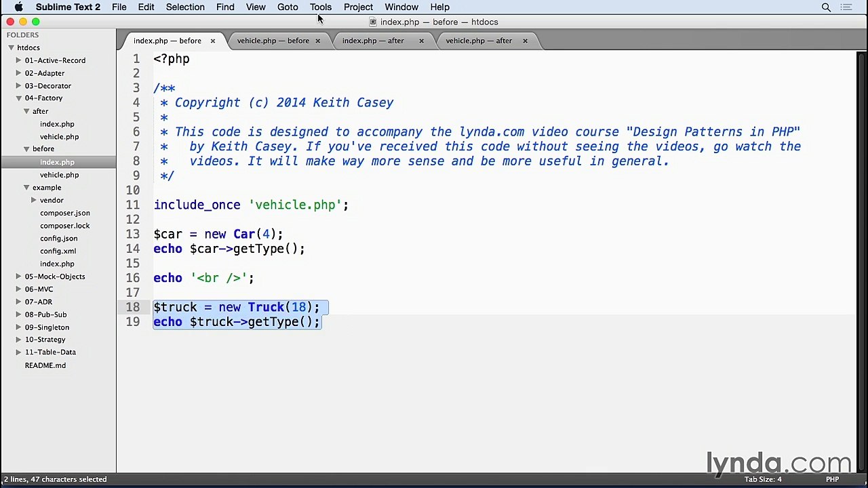
Task: Open the Find menu
Action: [225, 7]
